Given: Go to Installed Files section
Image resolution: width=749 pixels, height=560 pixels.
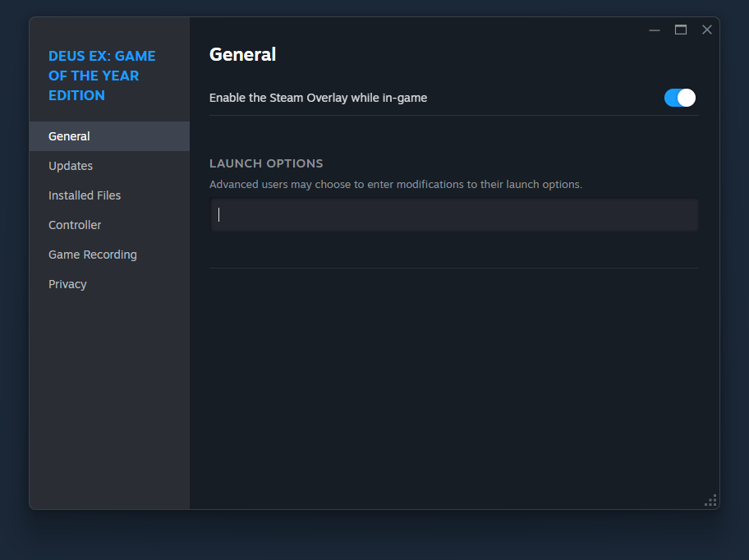Looking at the screenshot, I should pyautogui.click(x=109, y=195).
